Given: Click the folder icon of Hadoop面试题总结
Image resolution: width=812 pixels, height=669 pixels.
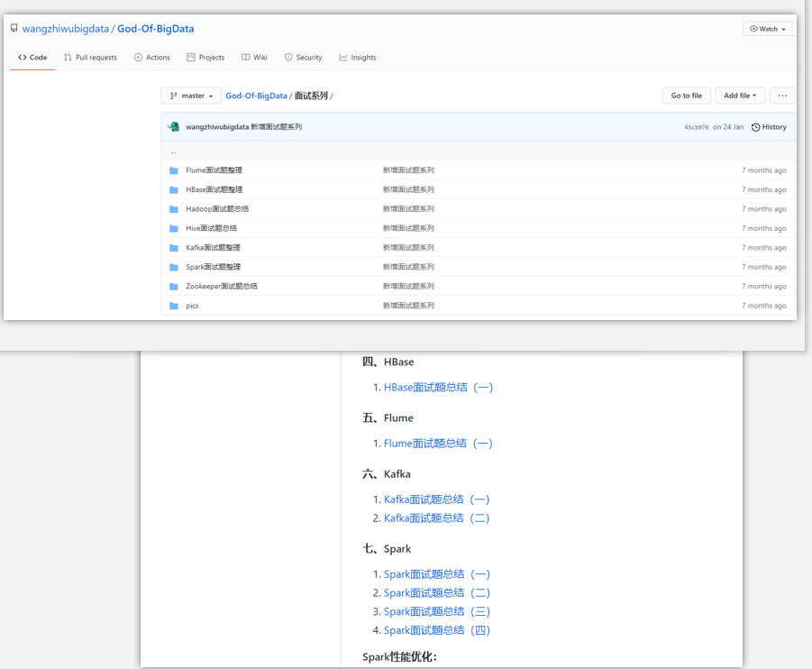Looking at the screenshot, I should coord(174,209).
